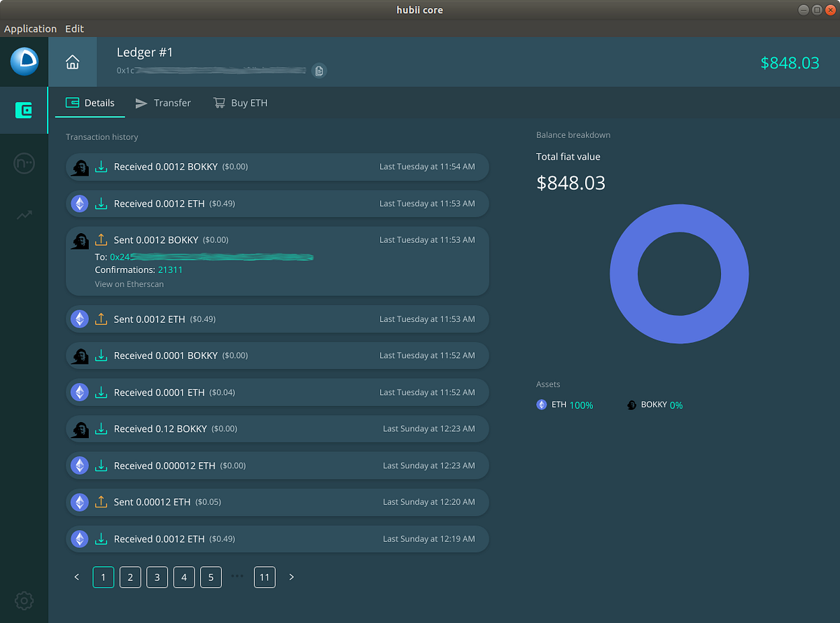Copy the Ledger #1 wallet address
The image size is (840, 623).
click(319, 71)
